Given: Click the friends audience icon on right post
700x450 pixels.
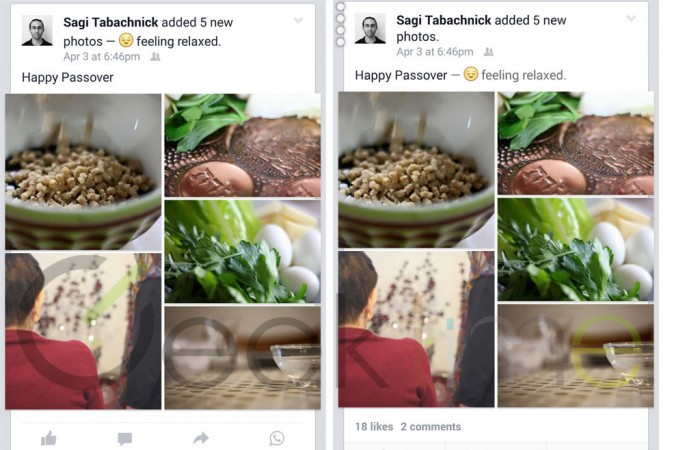Looking at the screenshot, I should 489,52.
